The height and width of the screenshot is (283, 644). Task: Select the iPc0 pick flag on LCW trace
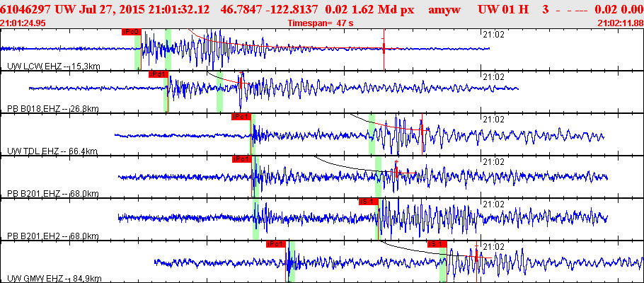[132, 32]
